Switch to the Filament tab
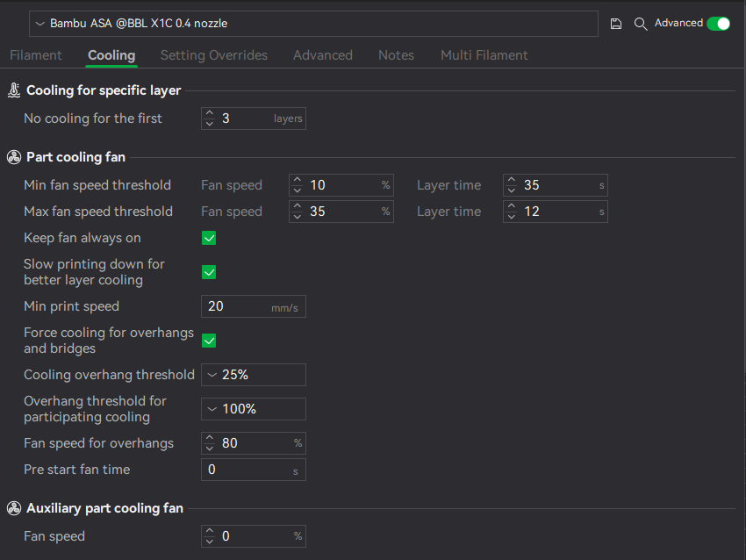The width and height of the screenshot is (746, 560). tap(36, 55)
